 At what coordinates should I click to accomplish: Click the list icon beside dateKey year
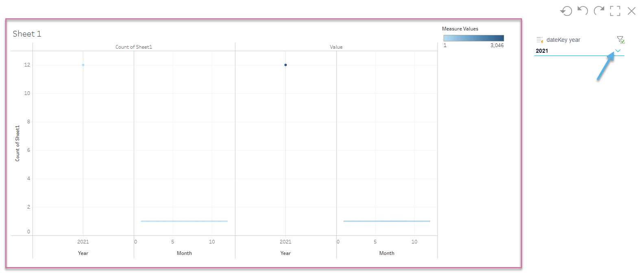coord(540,40)
